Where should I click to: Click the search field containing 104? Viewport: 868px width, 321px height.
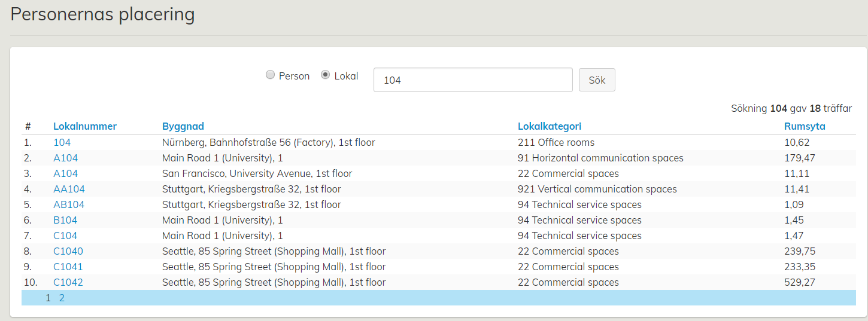[x=473, y=80]
